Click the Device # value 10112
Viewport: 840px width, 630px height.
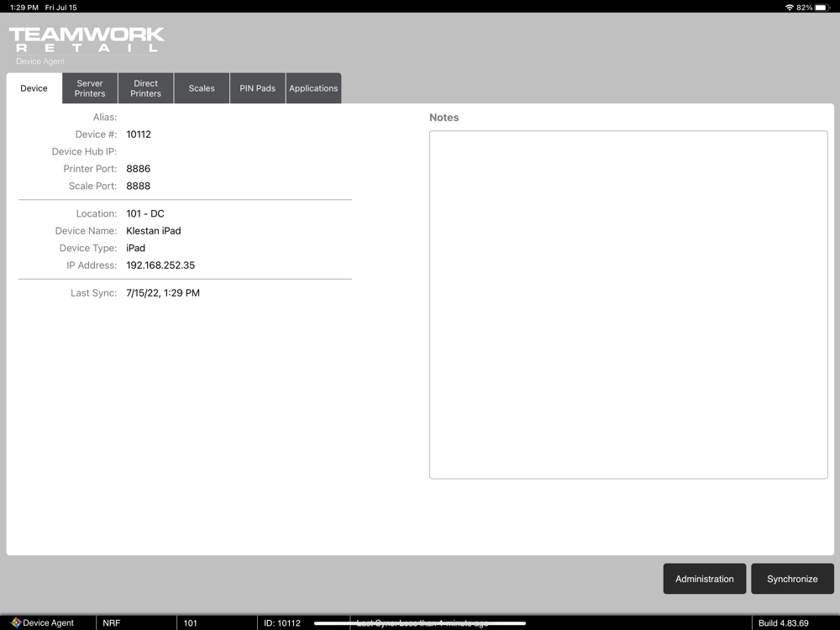(x=139, y=134)
